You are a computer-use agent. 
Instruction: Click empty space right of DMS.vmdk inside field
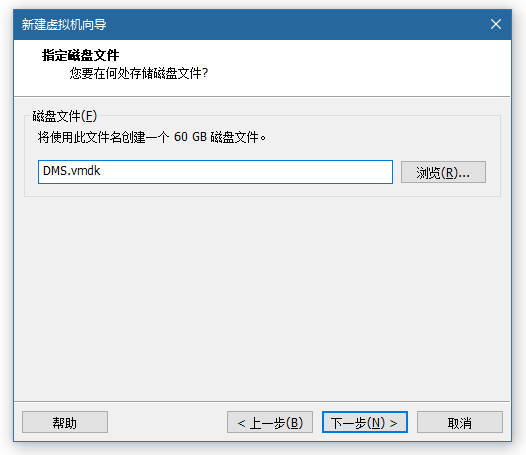pyautogui.click(x=247, y=172)
